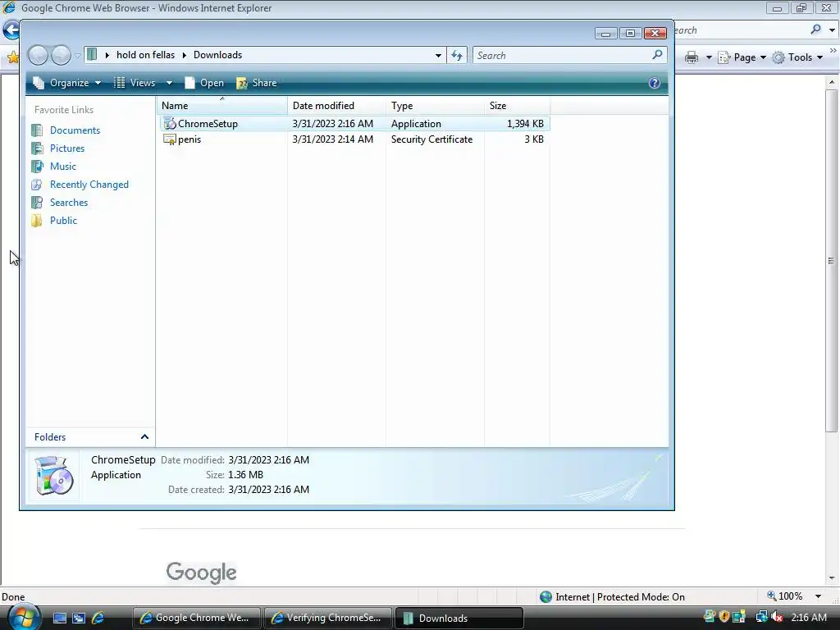Click Documents folder icon in Favorite Links
840x630 pixels.
[37, 130]
